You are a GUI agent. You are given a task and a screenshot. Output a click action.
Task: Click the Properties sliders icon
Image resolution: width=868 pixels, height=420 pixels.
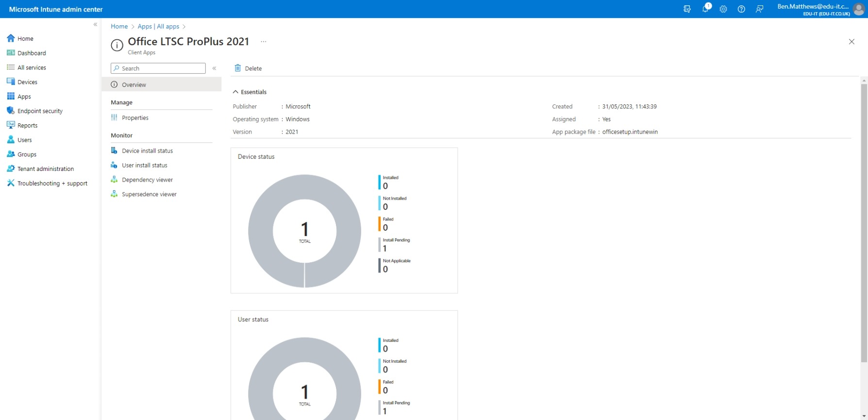(114, 118)
